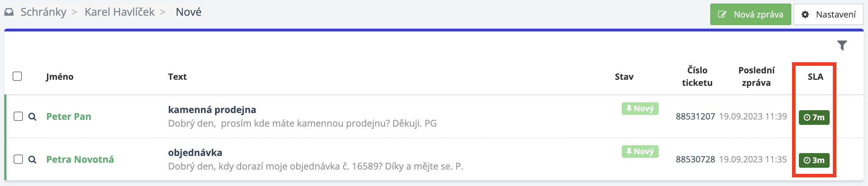Check the Peter Pan ticket checkbox

[18, 116]
